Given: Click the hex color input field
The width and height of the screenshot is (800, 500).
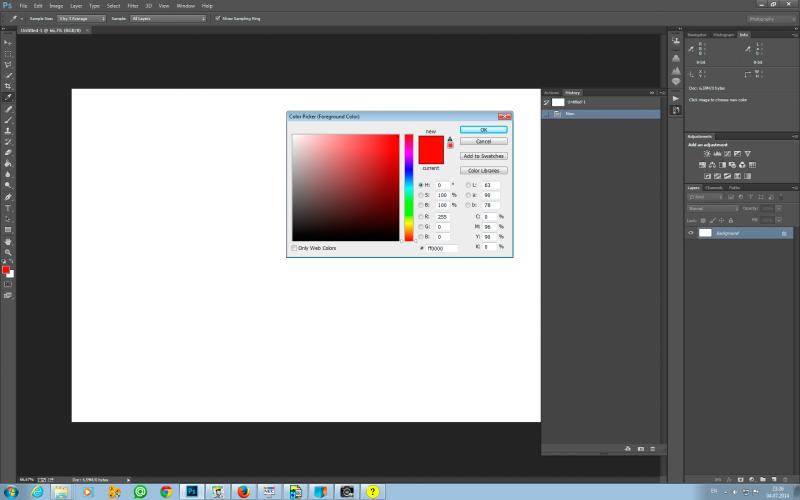Looking at the screenshot, I should (442, 248).
